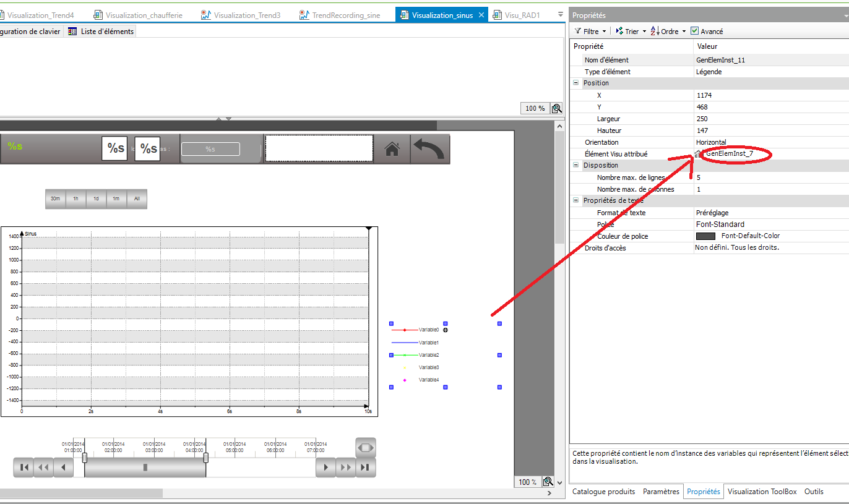Click the zoom-fit button above timeline controls
This screenshot has width=849, height=504.
tap(365, 447)
